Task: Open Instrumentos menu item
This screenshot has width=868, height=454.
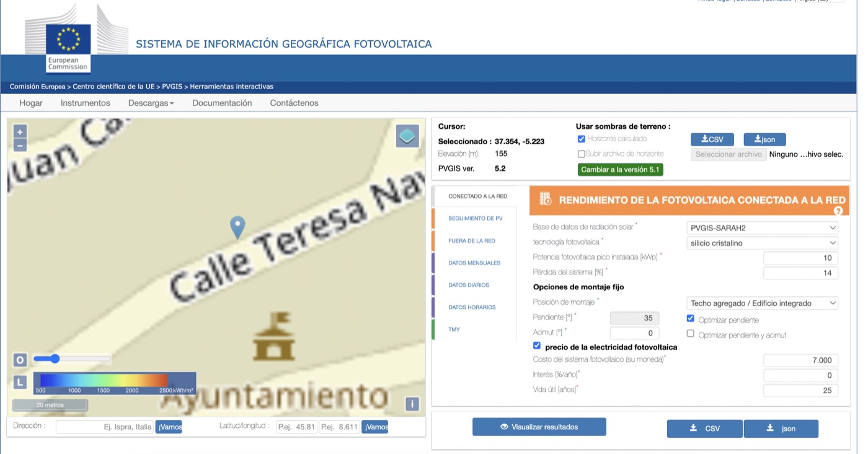Action: 85,103
